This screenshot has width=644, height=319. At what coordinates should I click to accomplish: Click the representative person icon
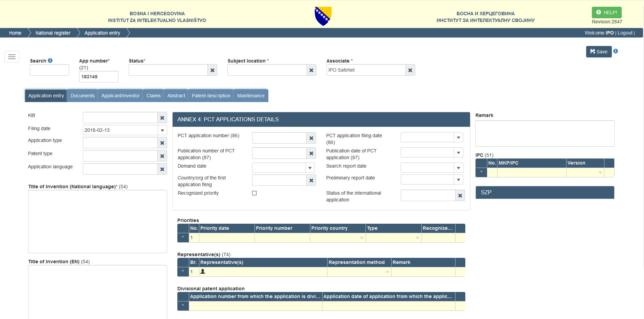click(203, 271)
